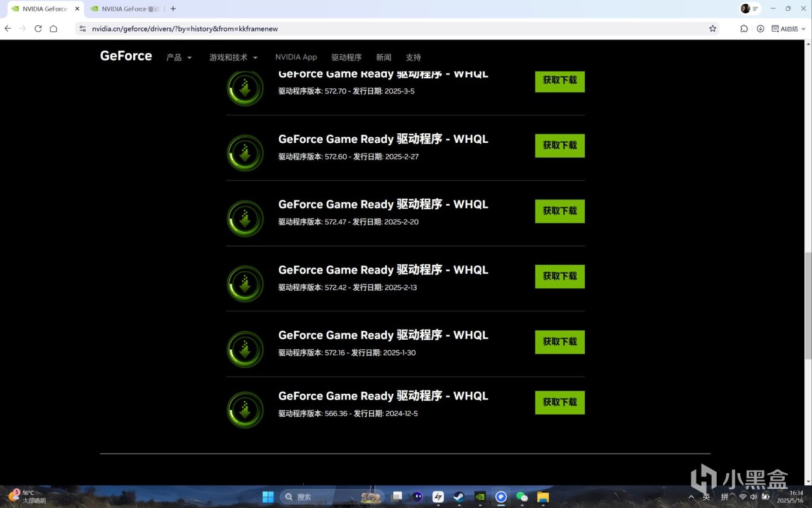Open the weather widget showing 16°C
Image resolution: width=812 pixels, height=508 pixels.
click(27, 497)
